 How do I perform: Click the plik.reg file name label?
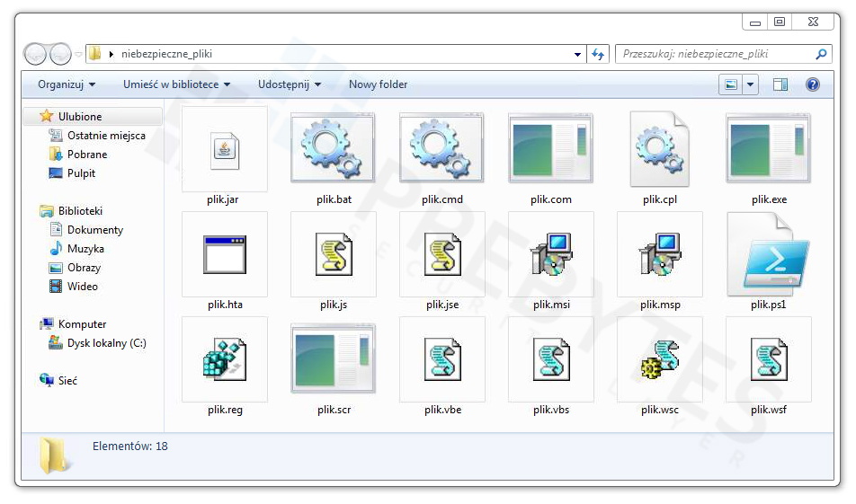225,410
